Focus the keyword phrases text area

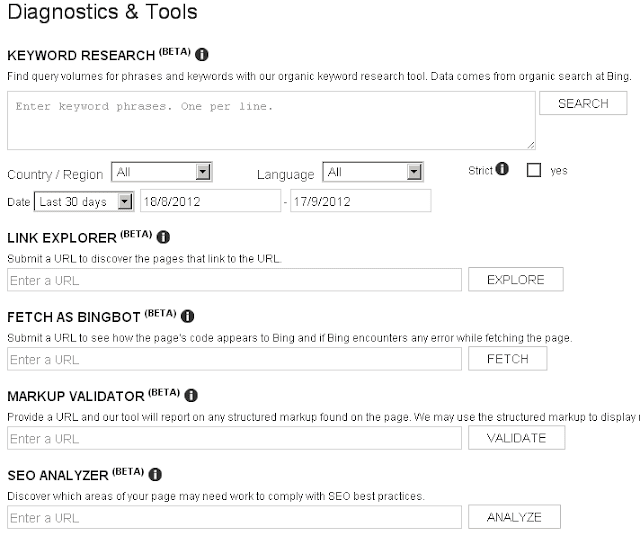(x=271, y=120)
